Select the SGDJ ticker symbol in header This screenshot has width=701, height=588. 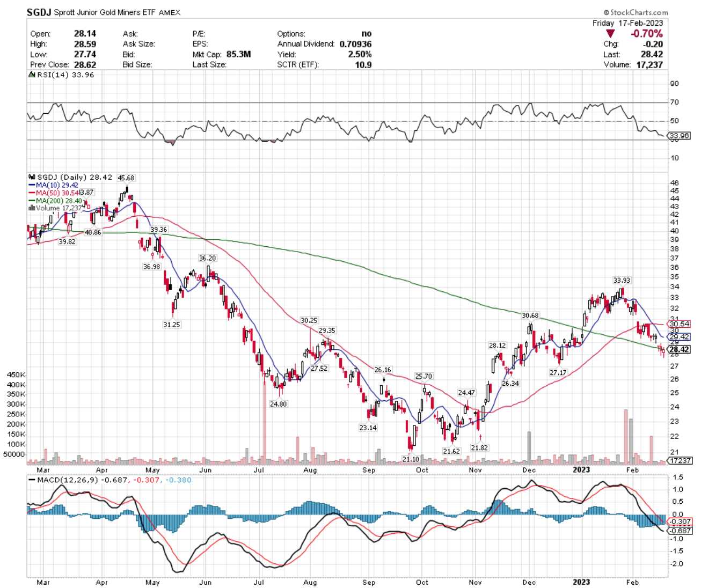40,12
